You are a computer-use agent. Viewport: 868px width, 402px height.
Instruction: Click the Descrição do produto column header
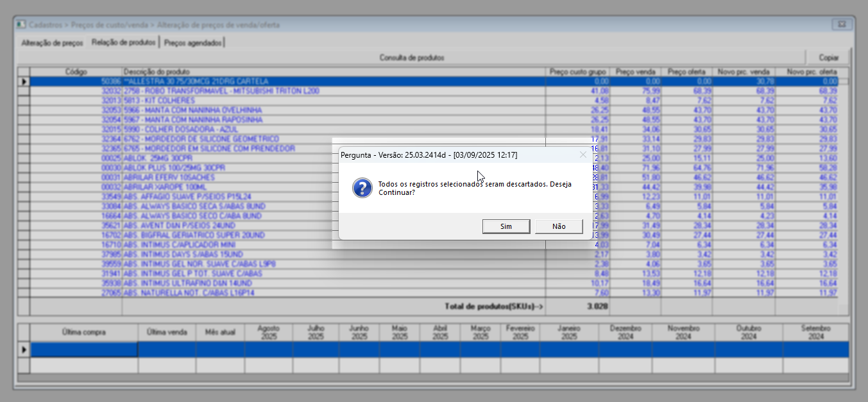pos(333,72)
